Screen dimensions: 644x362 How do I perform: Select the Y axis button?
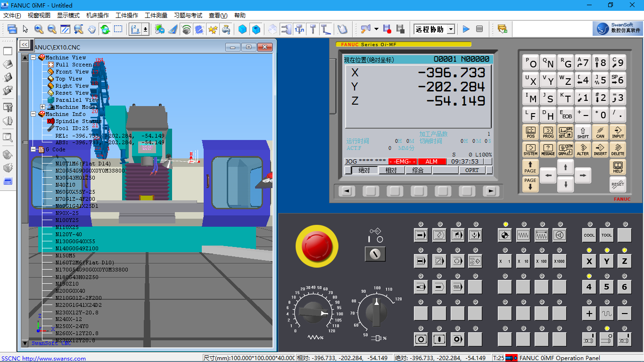(607, 261)
